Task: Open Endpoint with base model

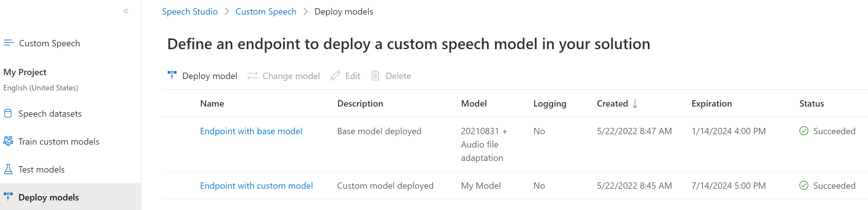Action: click(x=251, y=131)
